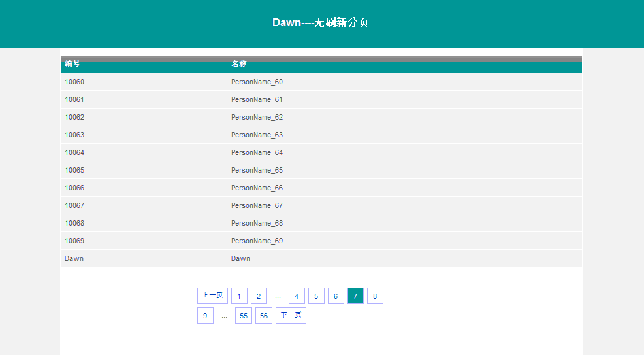Select cell 10065

143,170
